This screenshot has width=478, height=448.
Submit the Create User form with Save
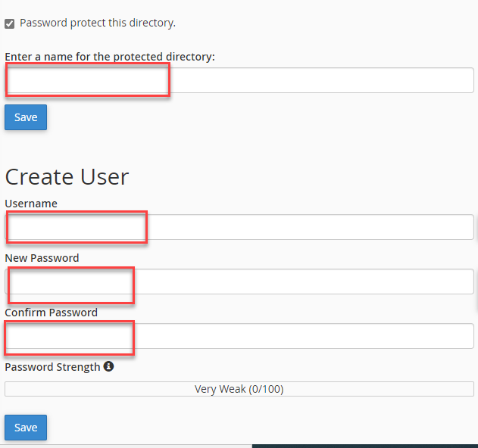(26, 428)
